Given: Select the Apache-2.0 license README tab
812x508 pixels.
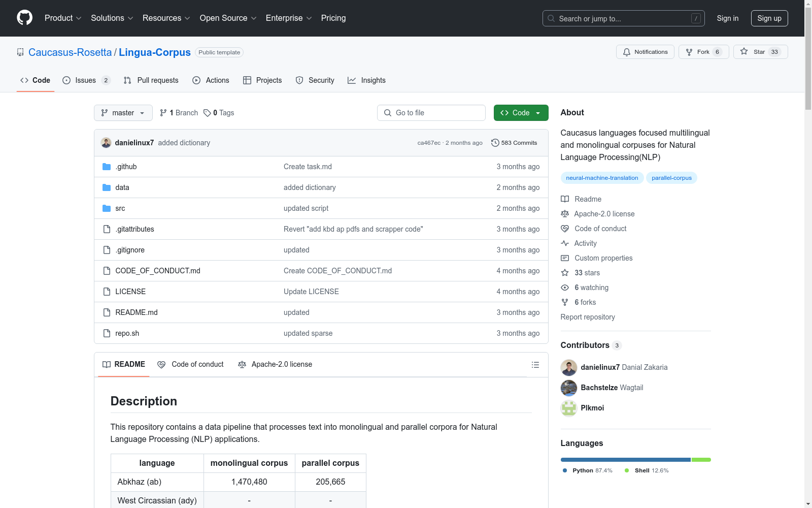Looking at the screenshot, I should tap(275, 365).
